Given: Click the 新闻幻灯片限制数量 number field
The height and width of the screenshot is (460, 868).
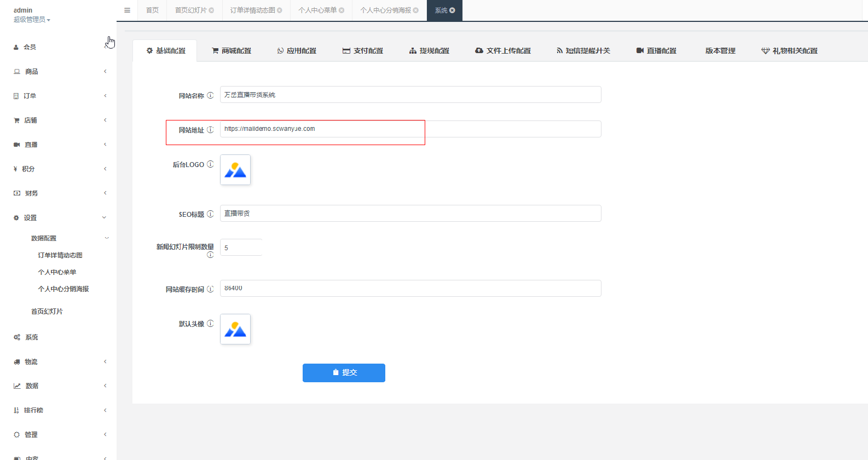Looking at the screenshot, I should (x=241, y=248).
